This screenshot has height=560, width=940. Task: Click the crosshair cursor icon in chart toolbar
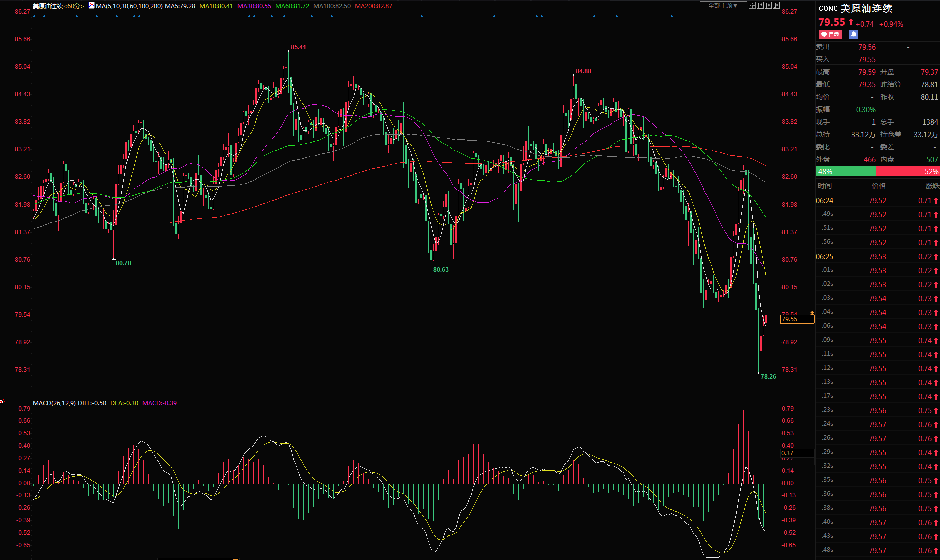pyautogui.click(x=752, y=5)
